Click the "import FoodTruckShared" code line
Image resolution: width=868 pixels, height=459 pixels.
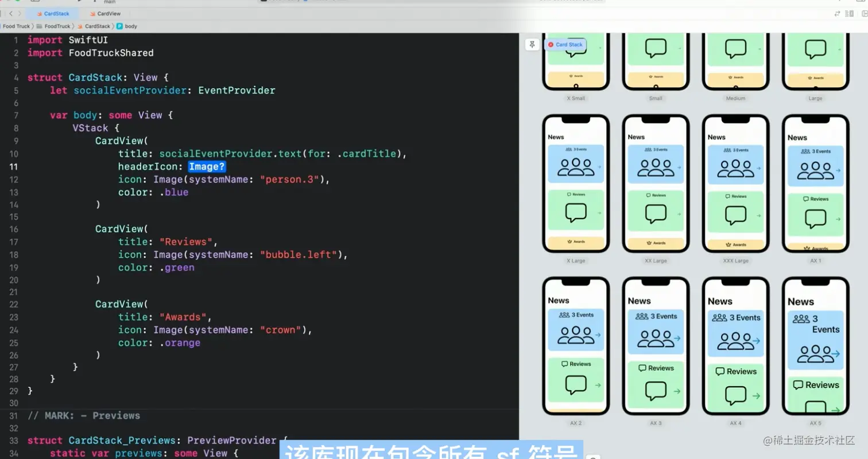91,53
